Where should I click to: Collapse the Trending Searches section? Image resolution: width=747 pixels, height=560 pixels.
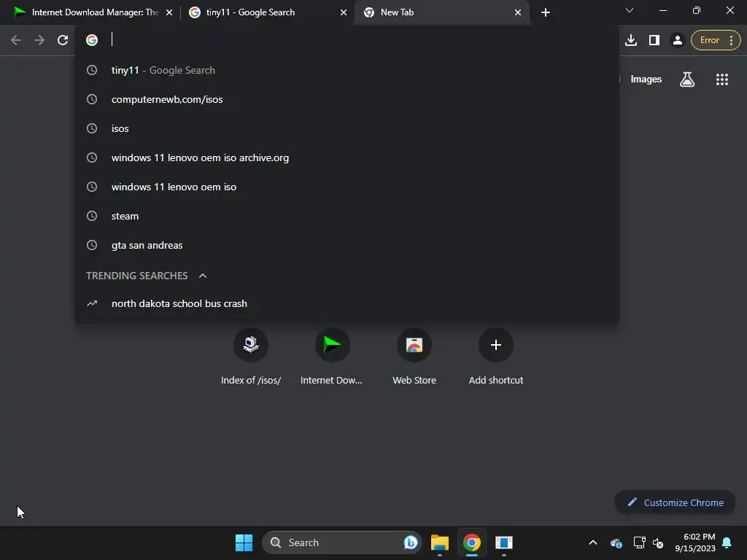203,276
